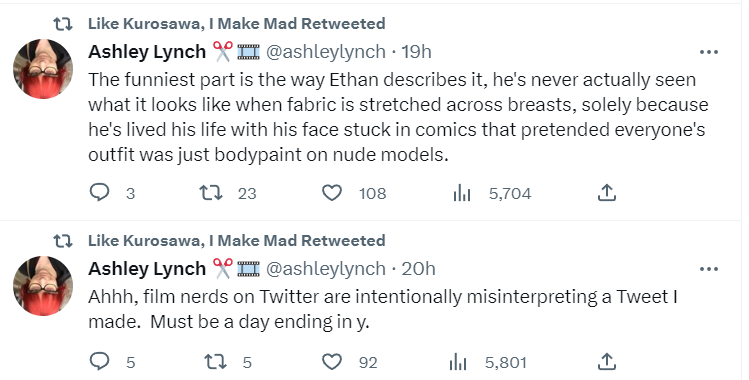Open Ashley Lynch avatar on first tweet
This screenshot has height=380, width=749.
(43, 69)
